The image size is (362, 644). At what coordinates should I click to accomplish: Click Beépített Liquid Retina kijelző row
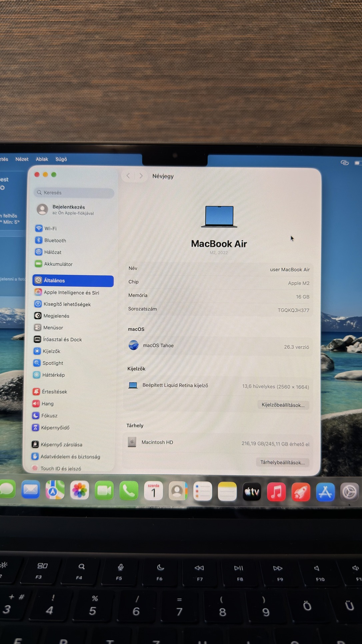(218, 386)
